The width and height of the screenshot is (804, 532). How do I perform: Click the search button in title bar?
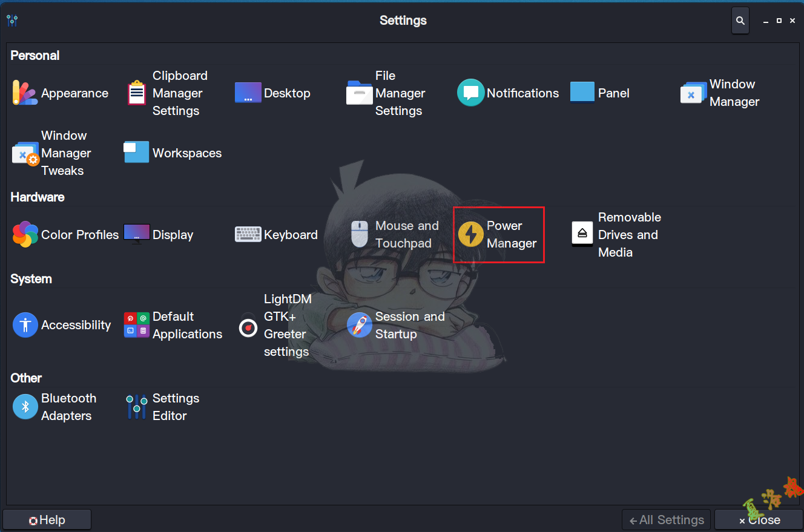click(x=740, y=21)
